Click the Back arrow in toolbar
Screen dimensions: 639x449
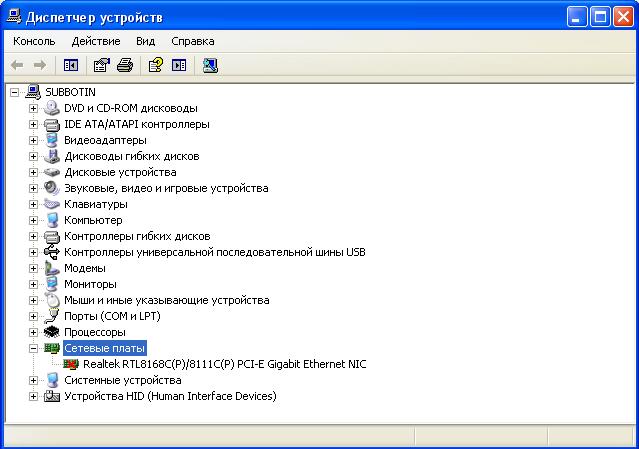(17, 65)
